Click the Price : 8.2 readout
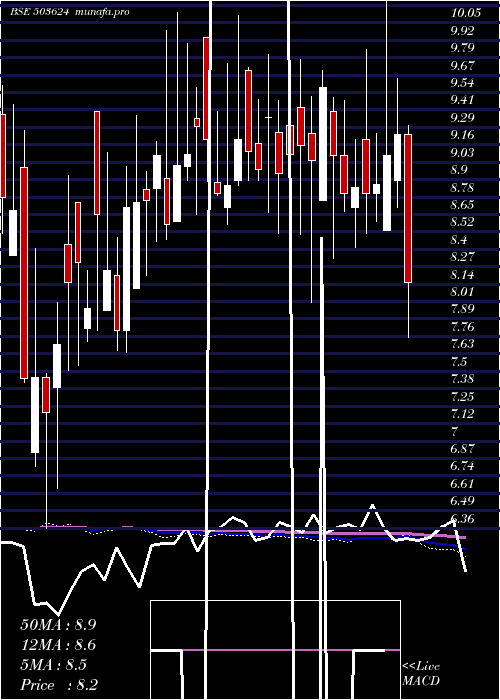The image size is (500, 700). [x=59, y=685]
